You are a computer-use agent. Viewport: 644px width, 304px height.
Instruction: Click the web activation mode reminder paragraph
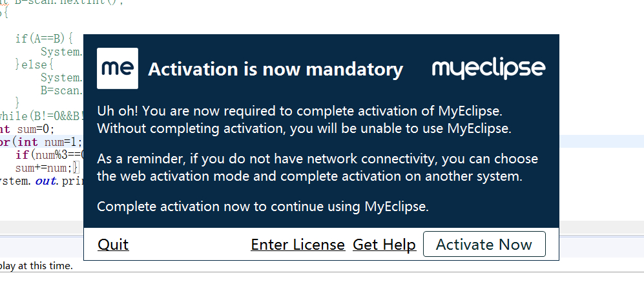pyautogui.click(x=317, y=167)
